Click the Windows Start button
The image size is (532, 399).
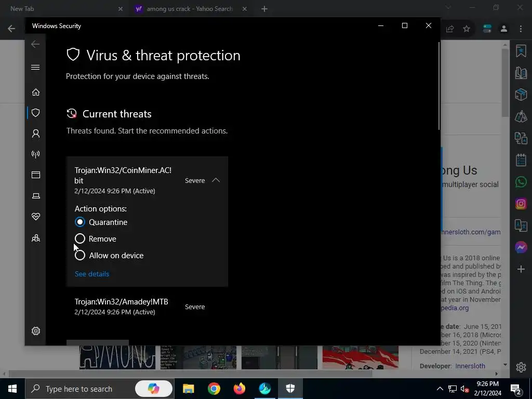(x=12, y=389)
